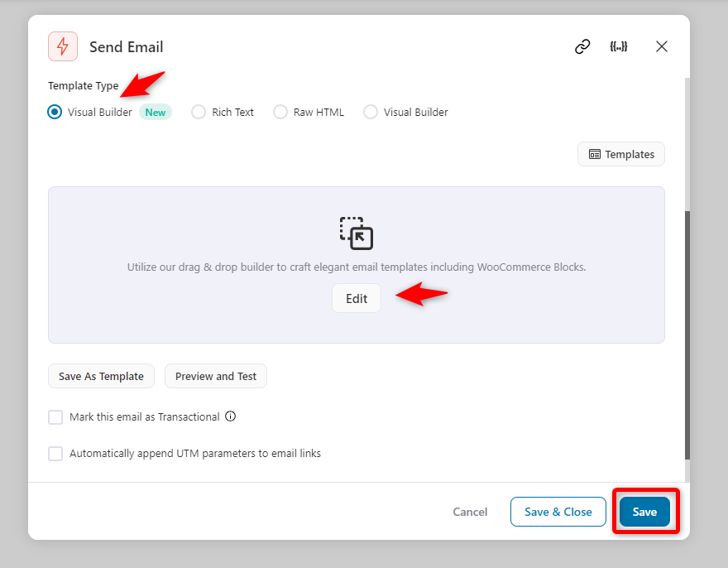
Task: Select Visual Builder radio without New badge
Action: (371, 112)
